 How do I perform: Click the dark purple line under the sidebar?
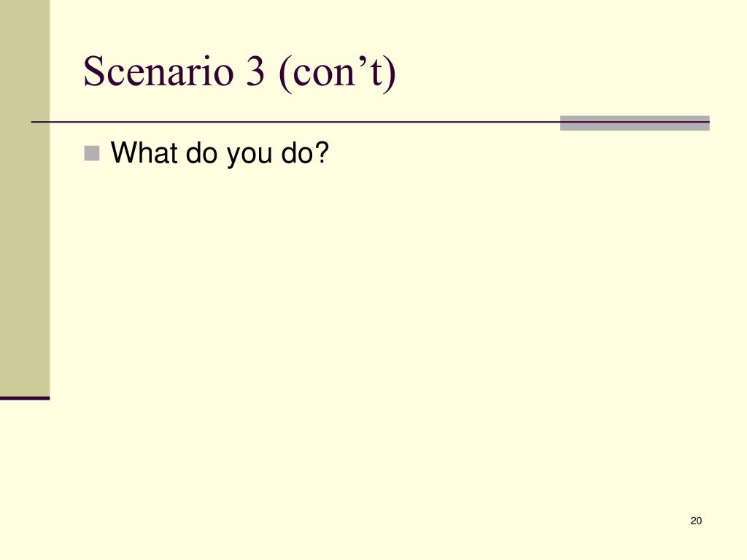coord(25,398)
